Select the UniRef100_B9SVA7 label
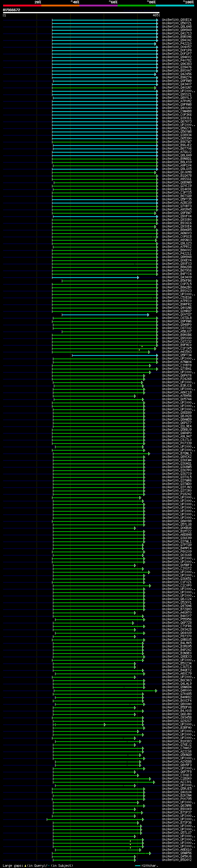Screen dimensions: 197x868 coord(176,71)
